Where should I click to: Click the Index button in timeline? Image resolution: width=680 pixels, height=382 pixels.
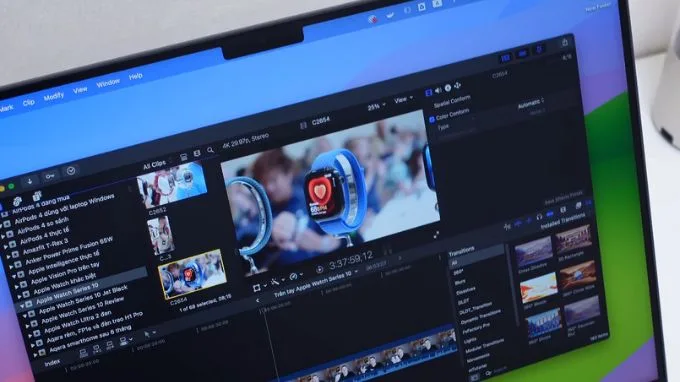[52, 363]
